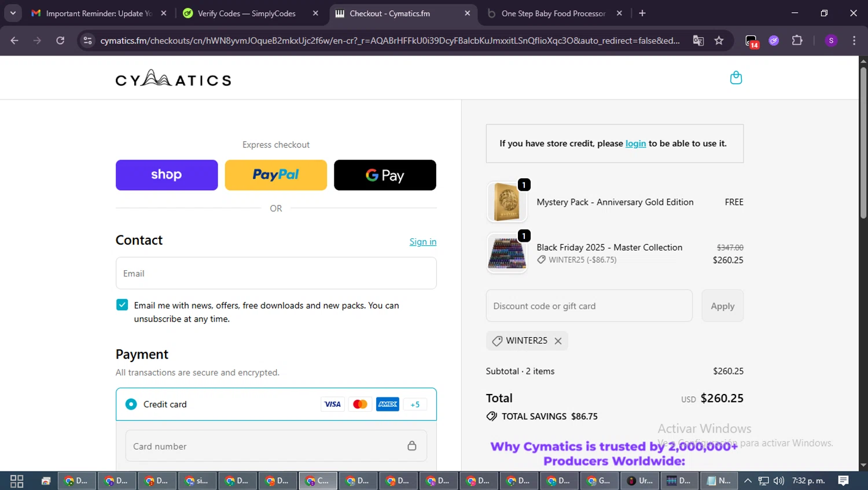Reload the checkout page
Image resolution: width=868 pixels, height=490 pixels.
pos(60,40)
